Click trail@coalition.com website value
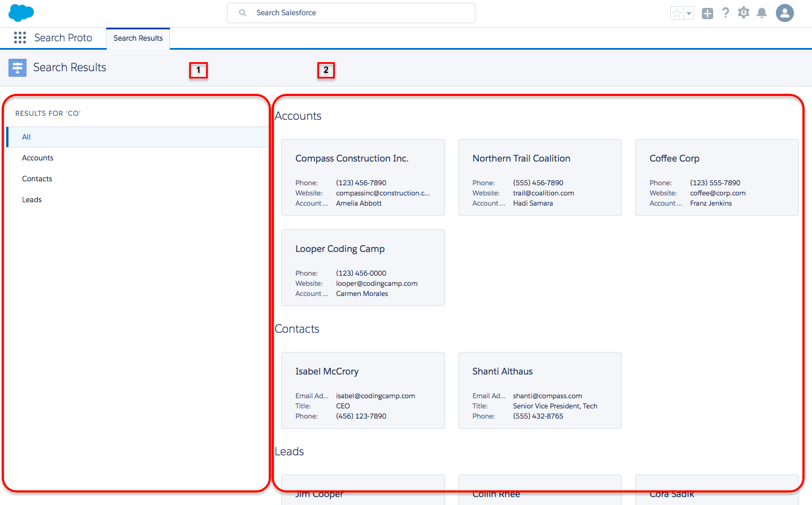The image size is (812, 505). pyautogui.click(x=543, y=193)
